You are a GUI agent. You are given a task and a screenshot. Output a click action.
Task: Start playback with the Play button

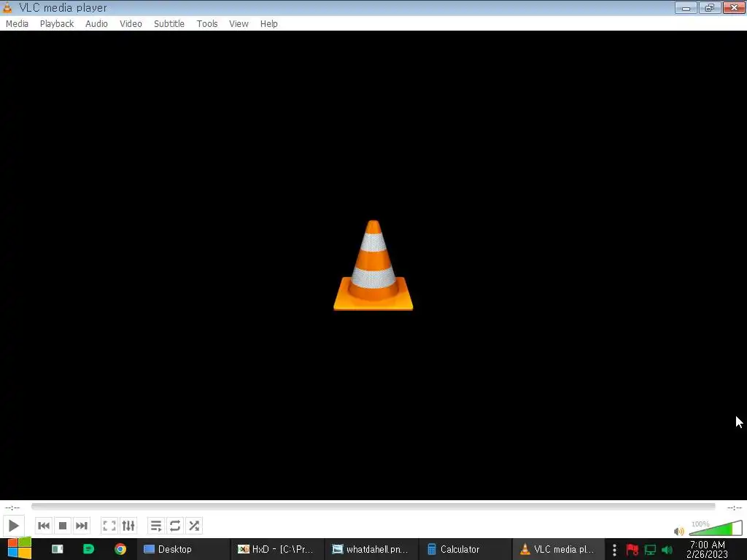pos(13,526)
